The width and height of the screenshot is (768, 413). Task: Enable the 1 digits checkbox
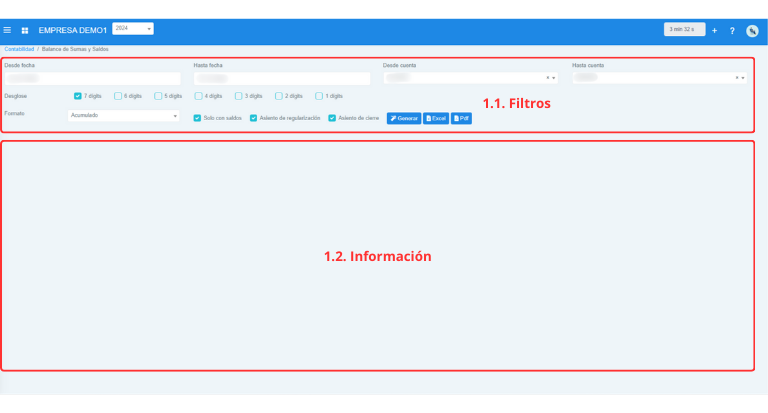[x=319, y=96]
